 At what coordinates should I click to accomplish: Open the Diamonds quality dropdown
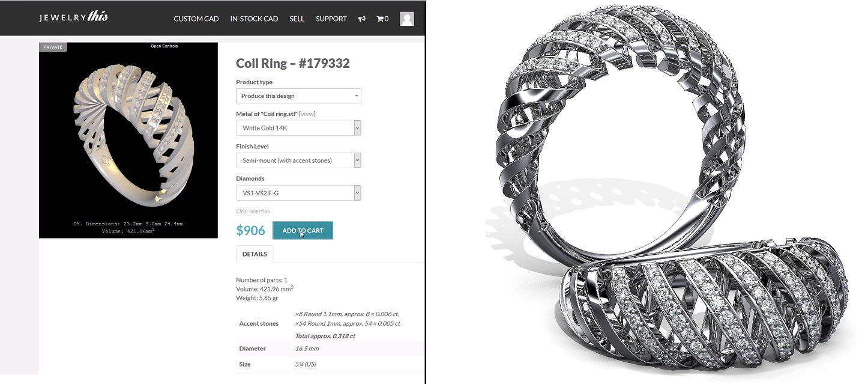[x=298, y=193]
